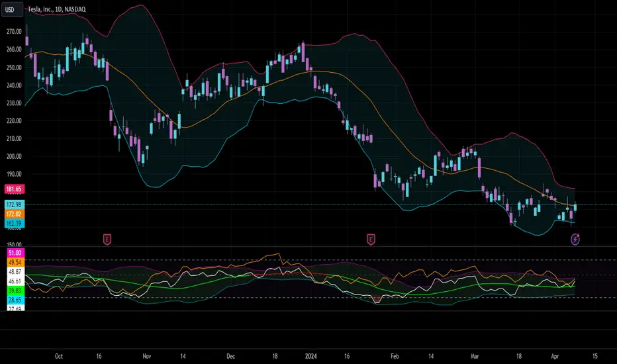Screen dimensions: 617x364
Task: Click the purple lightning event icon
Action: tap(575, 239)
